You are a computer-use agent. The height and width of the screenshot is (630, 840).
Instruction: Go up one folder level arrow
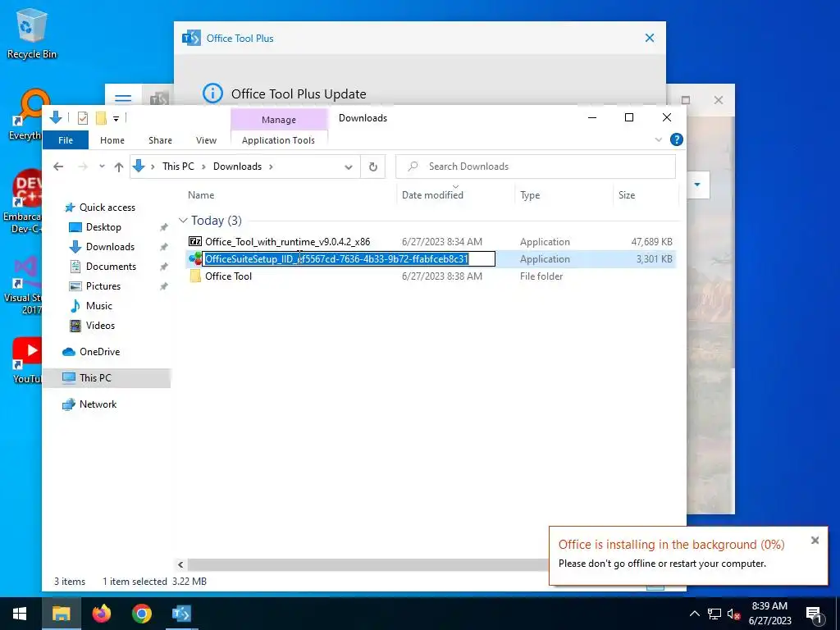[x=119, y=167]
